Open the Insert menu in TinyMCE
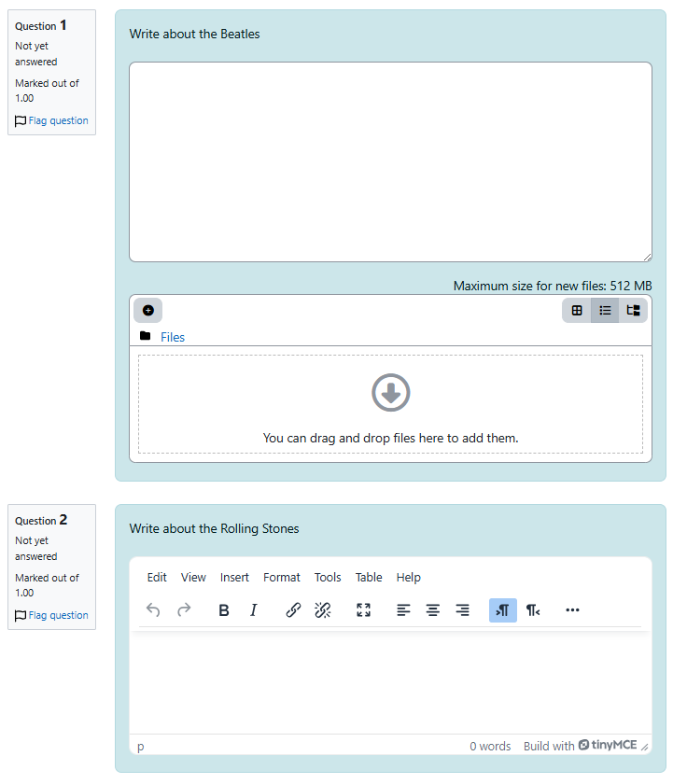Viewport: 673px width, 784px height. (x=234, y=578)
